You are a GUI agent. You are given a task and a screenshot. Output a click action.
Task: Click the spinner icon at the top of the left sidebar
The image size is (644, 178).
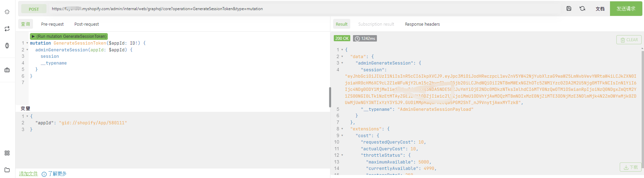[x=7, y=12]
